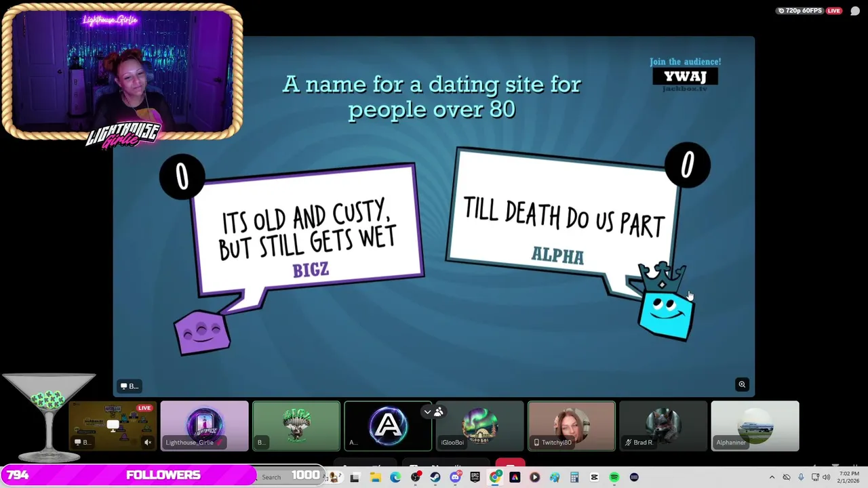Open the Task View icon on the taskbar
The height and width of the screenshot is (488, 868).
tap(355, 477)
